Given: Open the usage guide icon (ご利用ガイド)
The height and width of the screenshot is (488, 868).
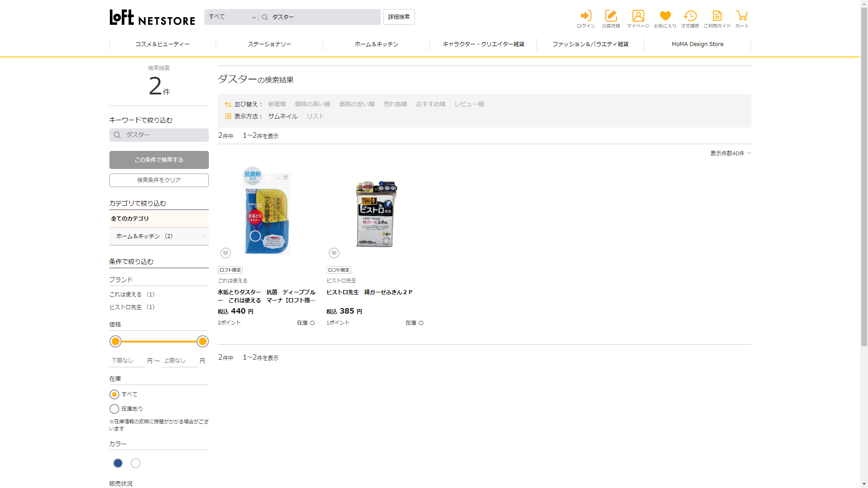Looking at the screenshot, I should click(717, 19).
